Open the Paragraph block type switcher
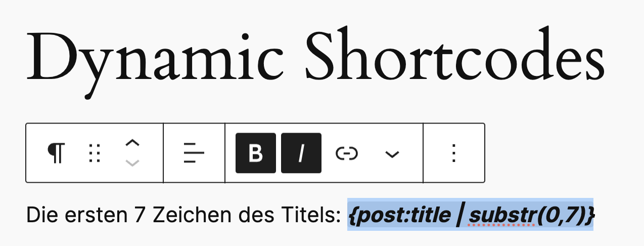Screen dimensions: 644x246 pos(56,153)
